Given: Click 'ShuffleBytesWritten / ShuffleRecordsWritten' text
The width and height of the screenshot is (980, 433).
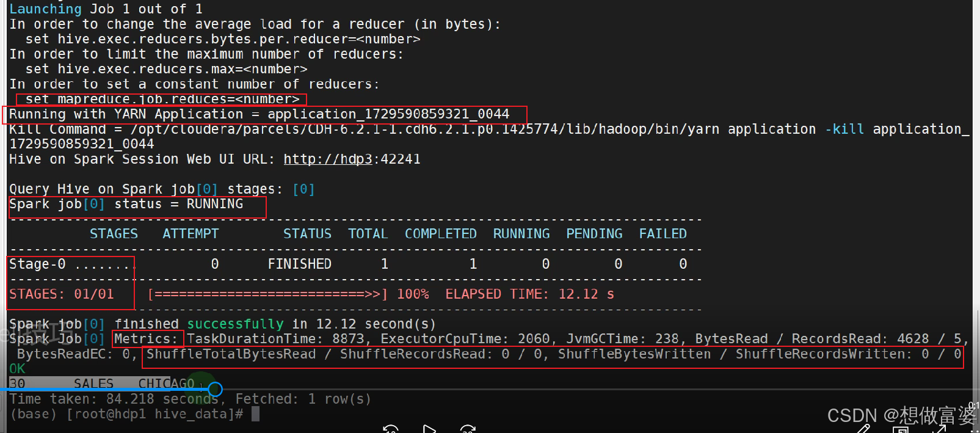Looking at the screenshot, I should [731, 354].
